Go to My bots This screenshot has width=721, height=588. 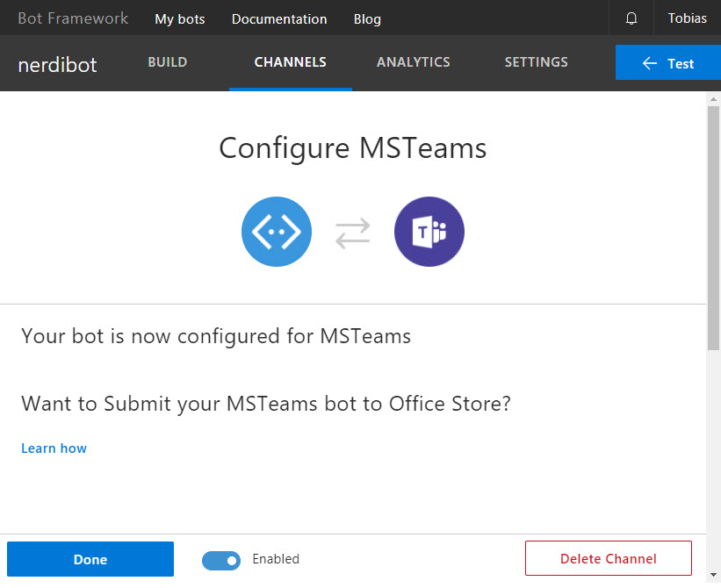pyautogui.click(x=180, y=18)
